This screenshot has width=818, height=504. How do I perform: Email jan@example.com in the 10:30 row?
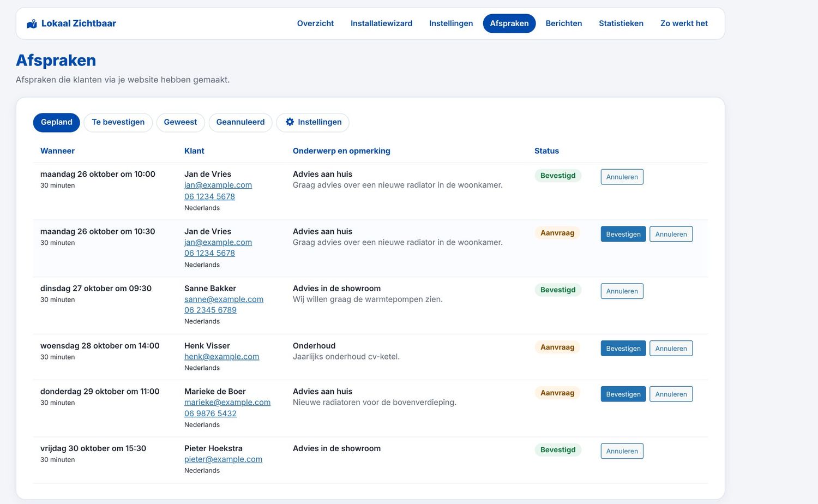218,242
